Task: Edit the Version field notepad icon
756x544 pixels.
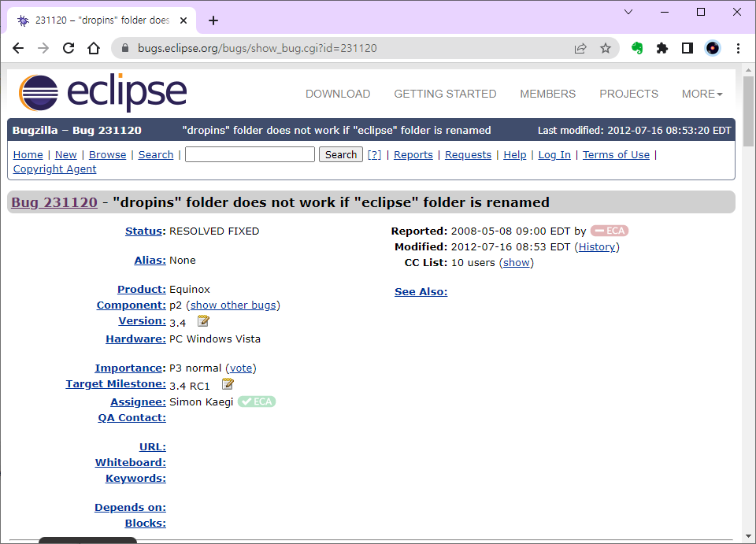Action: [203, 321]
